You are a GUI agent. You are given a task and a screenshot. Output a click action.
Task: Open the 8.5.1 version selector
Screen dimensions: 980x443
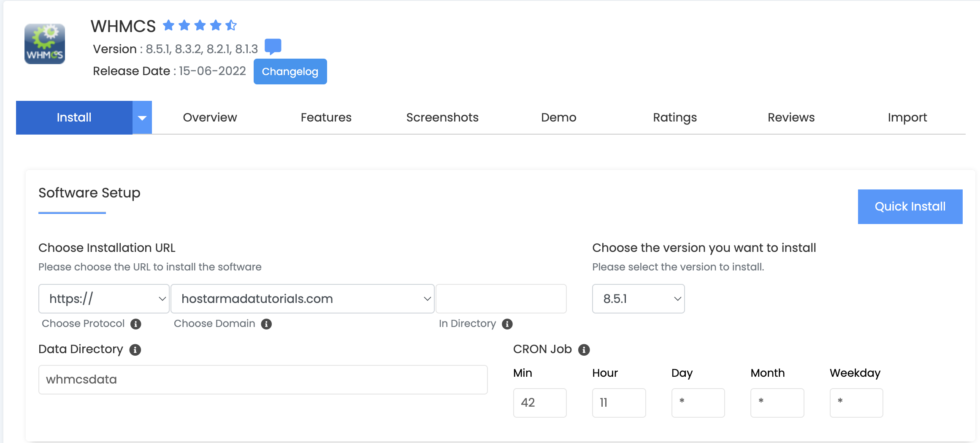pyautogui.click(x=638, y=299)
